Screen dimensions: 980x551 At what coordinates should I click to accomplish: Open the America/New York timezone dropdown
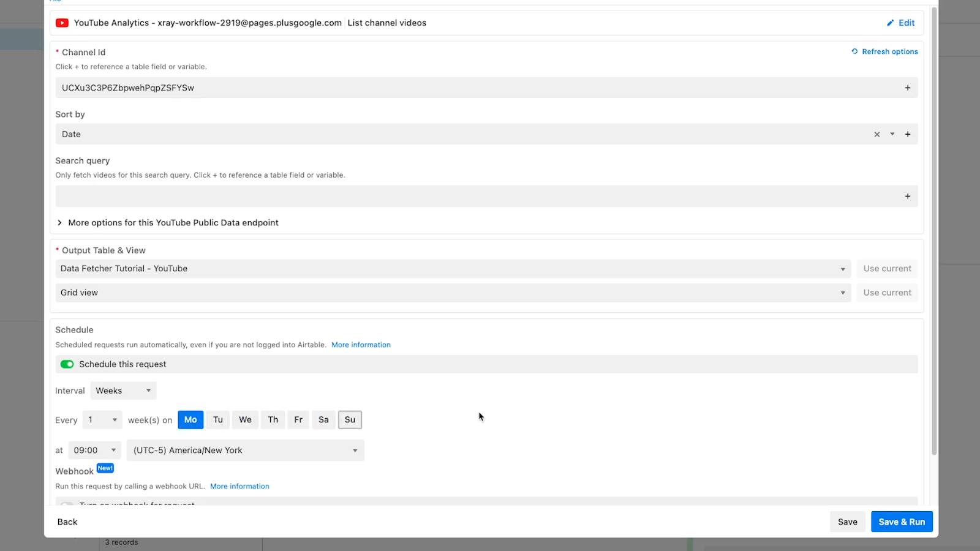[245, 451]
